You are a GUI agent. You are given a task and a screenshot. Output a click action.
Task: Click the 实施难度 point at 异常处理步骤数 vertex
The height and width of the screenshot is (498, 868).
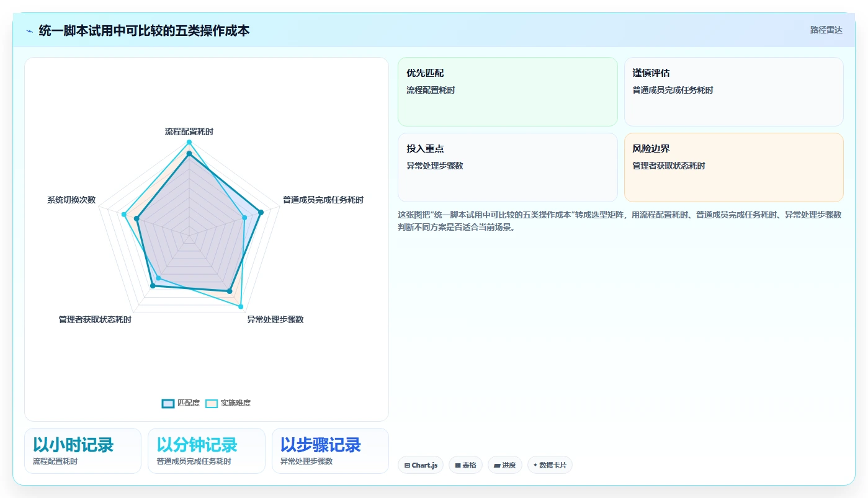click(241, 307)
